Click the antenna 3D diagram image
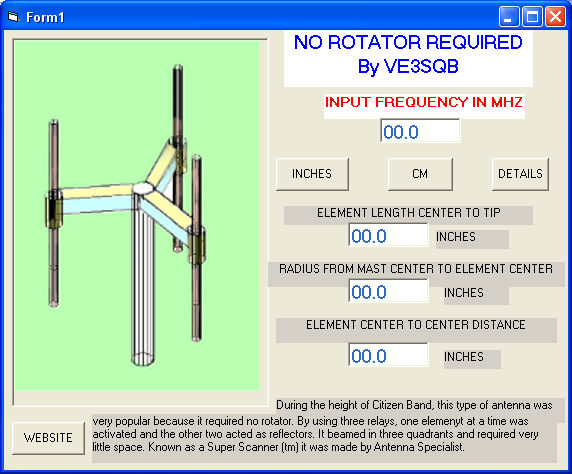 coord(138,215)
